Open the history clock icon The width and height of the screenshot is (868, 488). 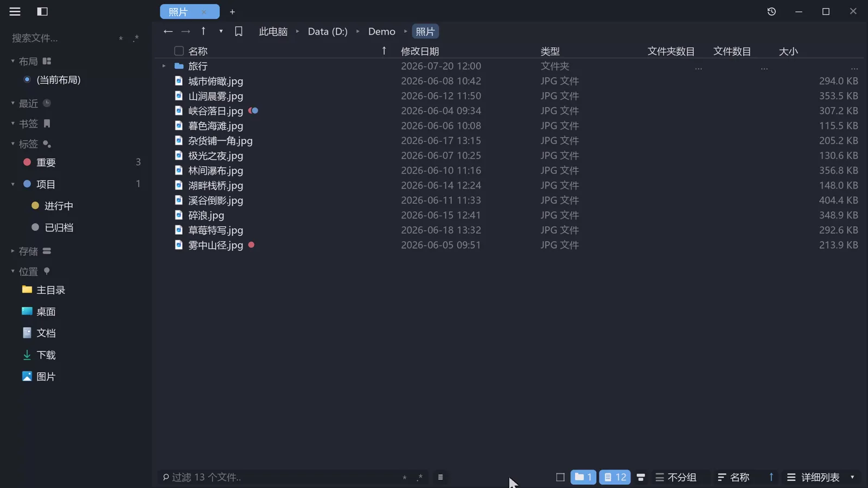[771, 11]
